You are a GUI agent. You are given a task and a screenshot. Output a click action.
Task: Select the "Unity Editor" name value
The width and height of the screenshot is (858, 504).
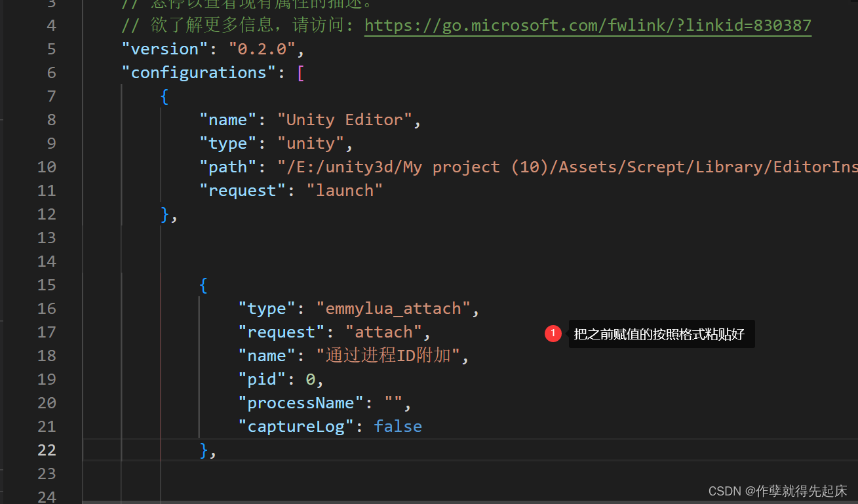[x=345, y=119]
